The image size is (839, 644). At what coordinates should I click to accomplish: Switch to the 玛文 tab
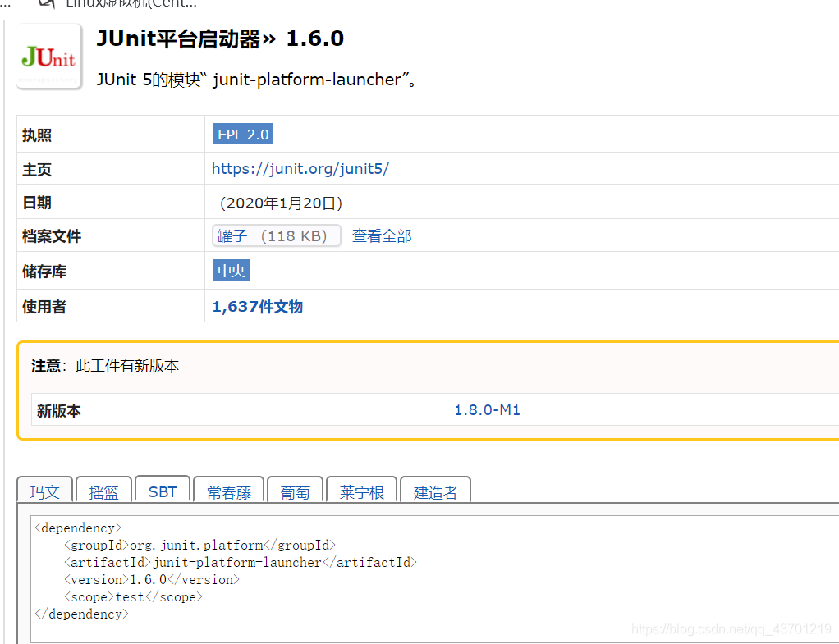pyautogui.click(x=45, y=490)
